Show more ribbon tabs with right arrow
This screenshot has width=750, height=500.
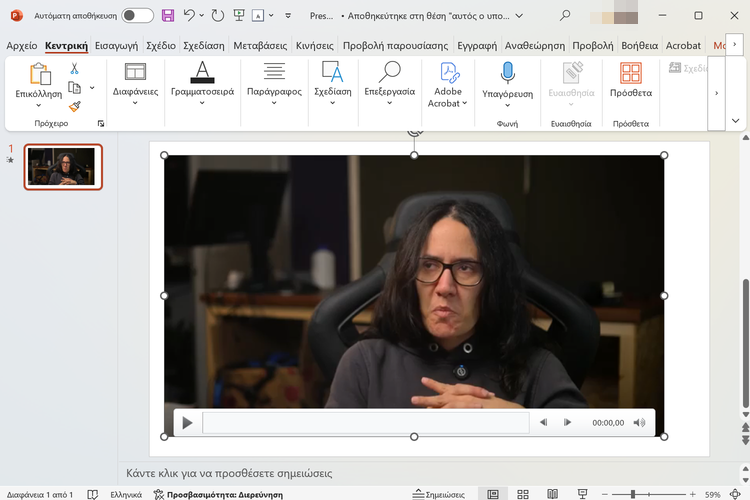click(734, 44)
